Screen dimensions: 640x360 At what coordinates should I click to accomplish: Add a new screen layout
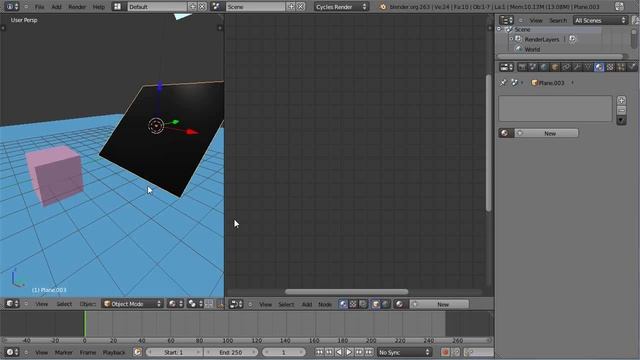(x=193, y=7)
